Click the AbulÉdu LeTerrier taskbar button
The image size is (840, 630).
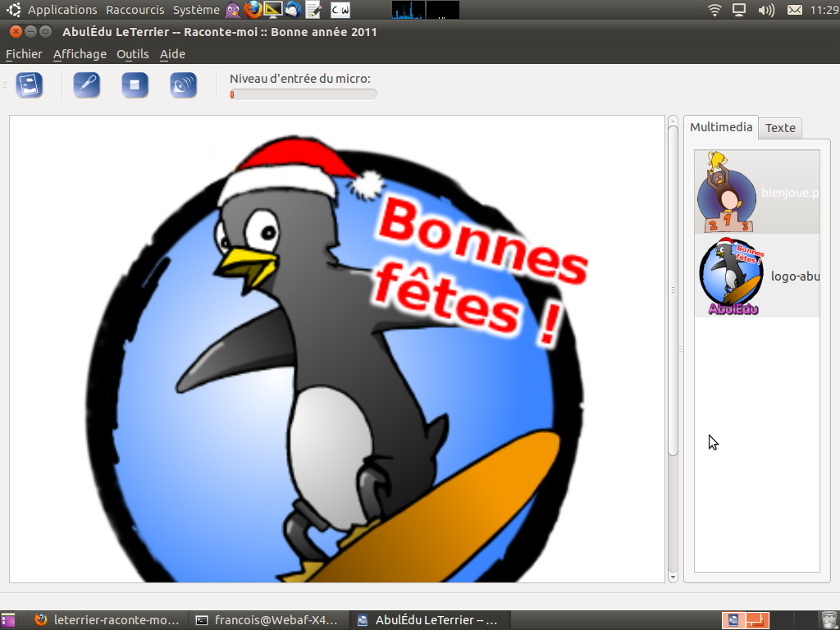(x=430, y=620)
